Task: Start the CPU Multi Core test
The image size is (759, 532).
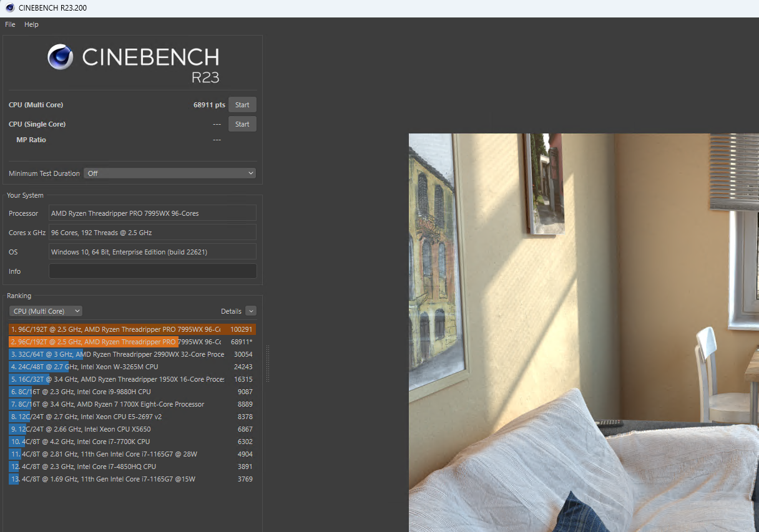Action: (242, 105)
